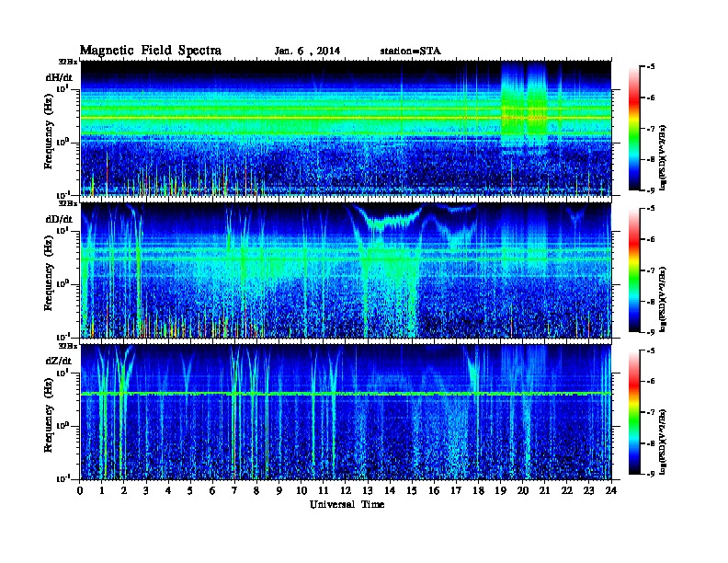
Task: Click the "-5" value on the dZ/dt color scale
Action: coord(651,350)
